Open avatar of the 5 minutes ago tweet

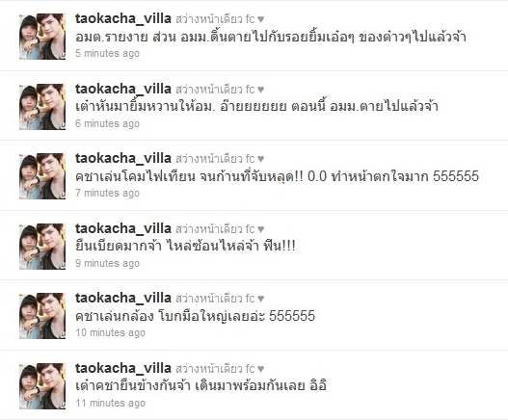click(x=42, y=37)
